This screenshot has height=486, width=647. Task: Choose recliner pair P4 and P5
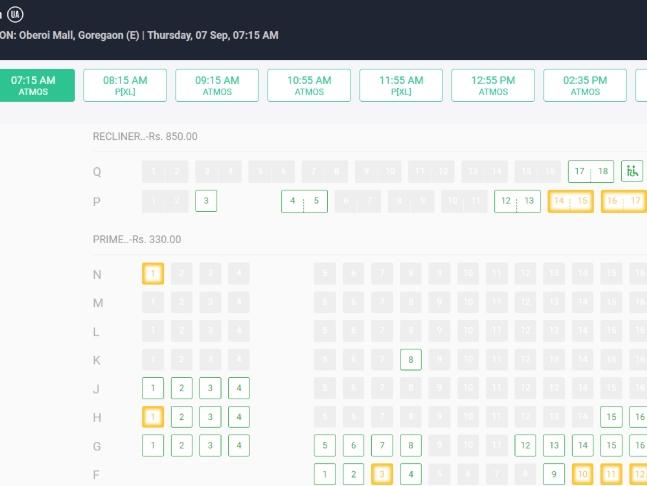click(305, 201)
